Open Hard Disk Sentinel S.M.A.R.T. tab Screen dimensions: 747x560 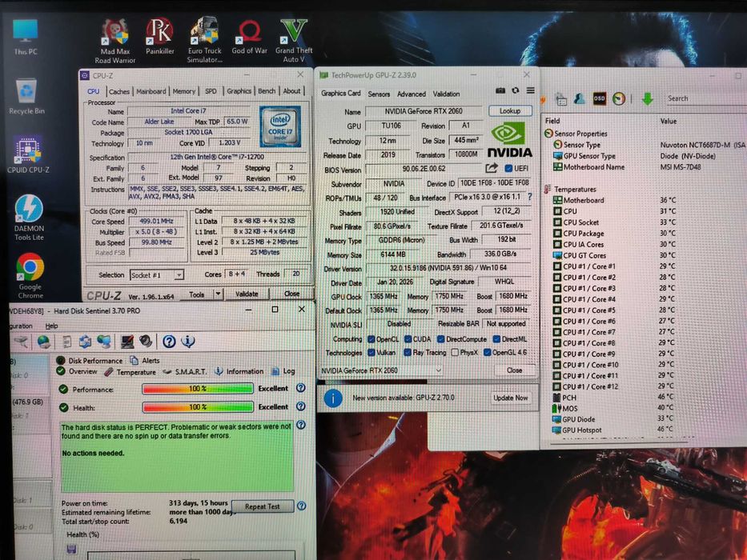pos(185,371)
